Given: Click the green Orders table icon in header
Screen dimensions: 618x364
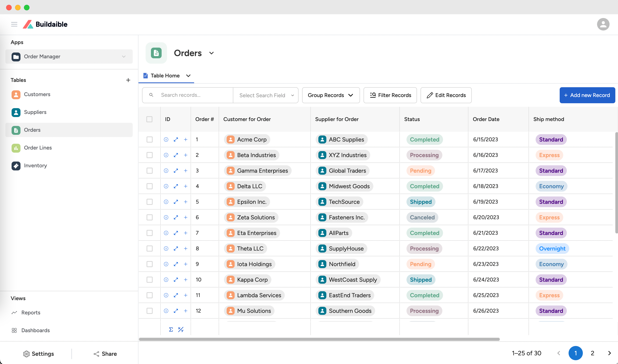Looking at the screenshot, I should tap(156, 53).
